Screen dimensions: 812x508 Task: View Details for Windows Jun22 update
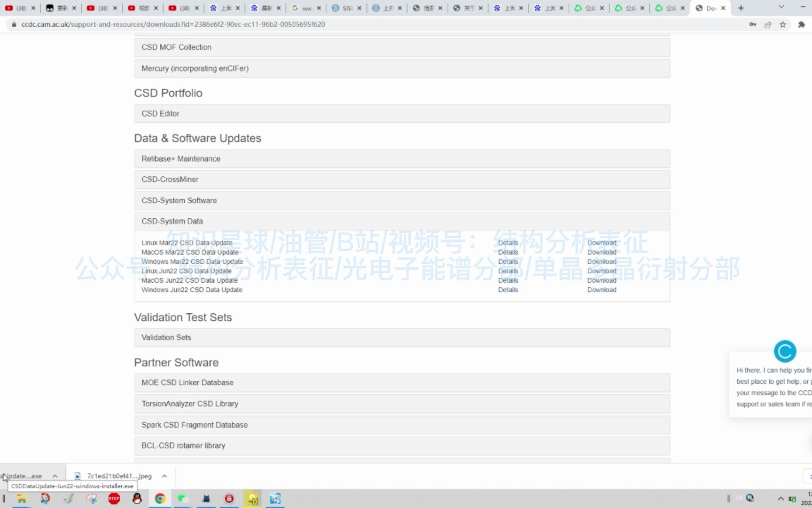click(508, 290)
